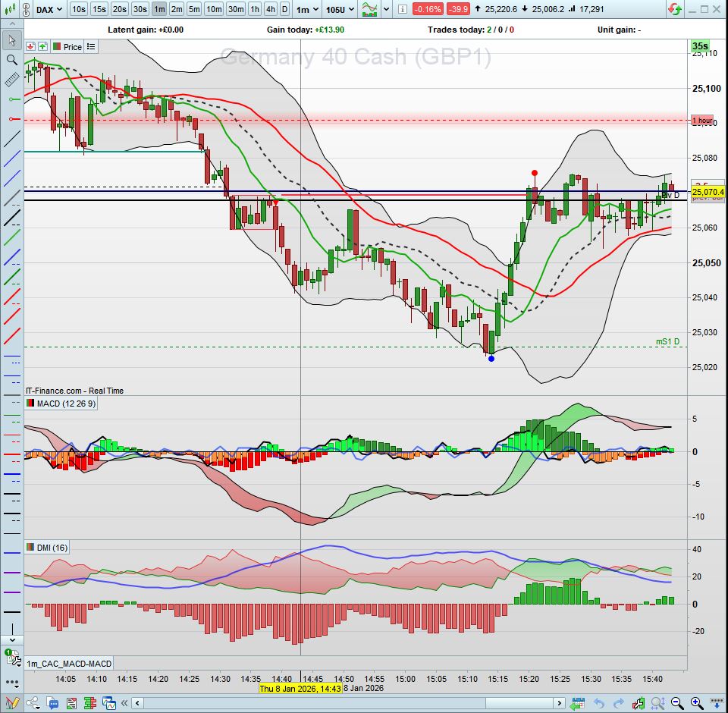
Task: Click the '1 hour' red alert label
Action: [702, 121]
